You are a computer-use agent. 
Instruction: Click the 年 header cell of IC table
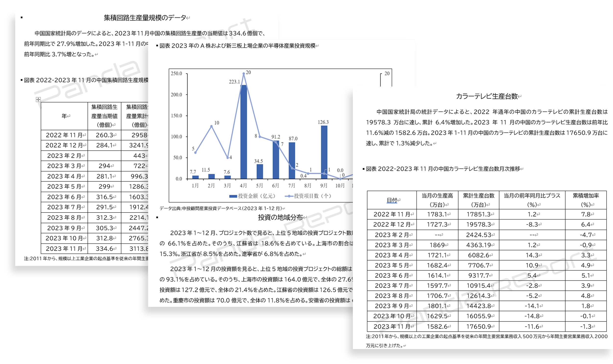pyautogui.click(x=64, y=116)
